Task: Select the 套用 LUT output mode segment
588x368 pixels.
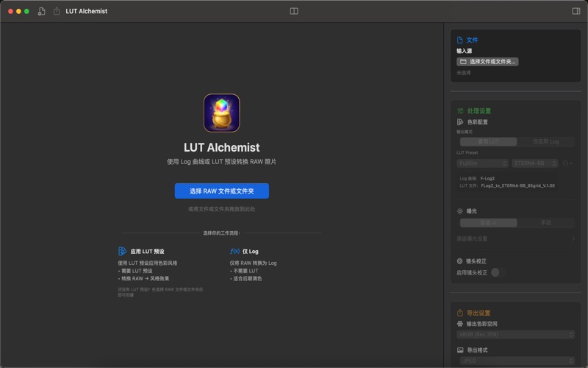Action: pos(488,141)
